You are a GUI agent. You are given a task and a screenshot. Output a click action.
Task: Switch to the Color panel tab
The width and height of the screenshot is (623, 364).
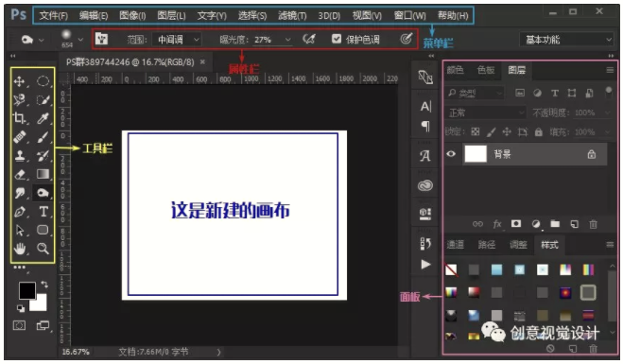tap(456, 70)
